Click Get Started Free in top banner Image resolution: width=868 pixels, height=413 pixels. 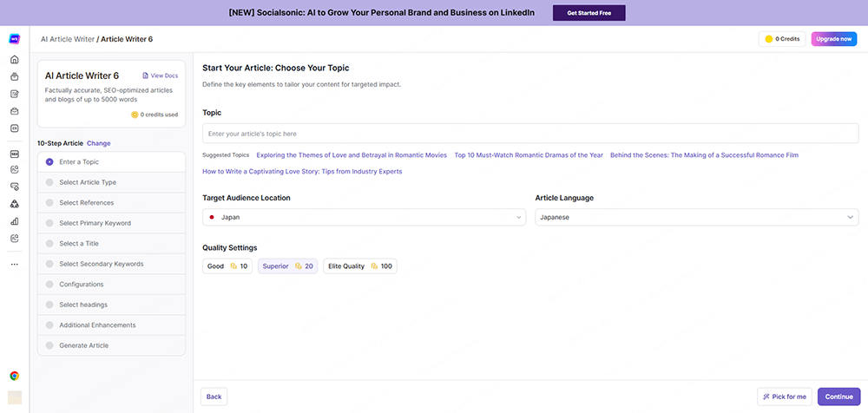[x=589, y=13]
